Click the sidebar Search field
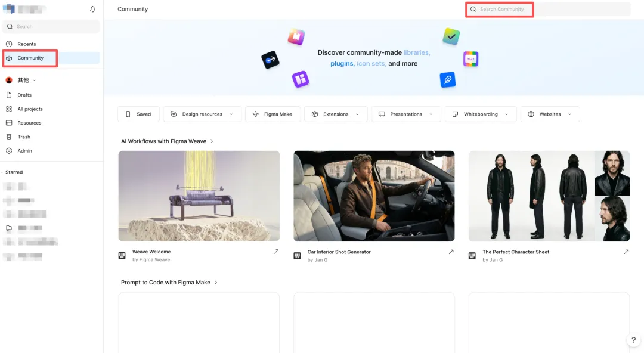Viewport: 644px width, 353px height. click(x=51, y=26)
